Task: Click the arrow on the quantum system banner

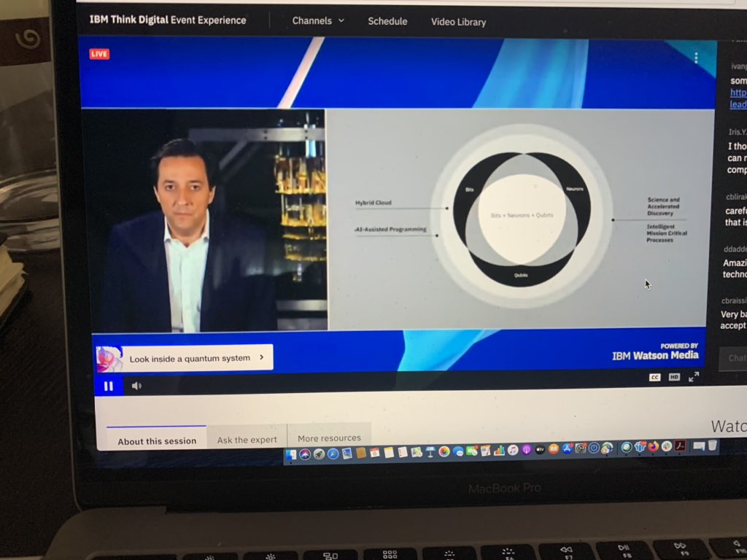Action: (262, 357)
